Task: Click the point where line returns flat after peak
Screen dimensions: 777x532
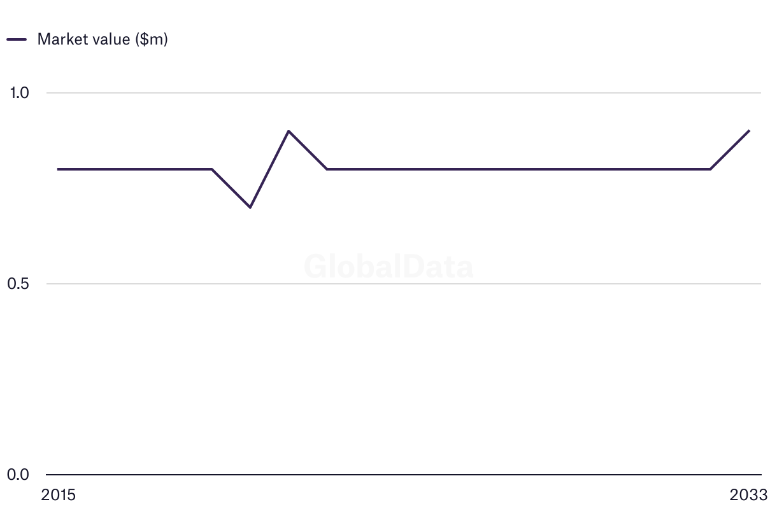Action: coord(327,169)
